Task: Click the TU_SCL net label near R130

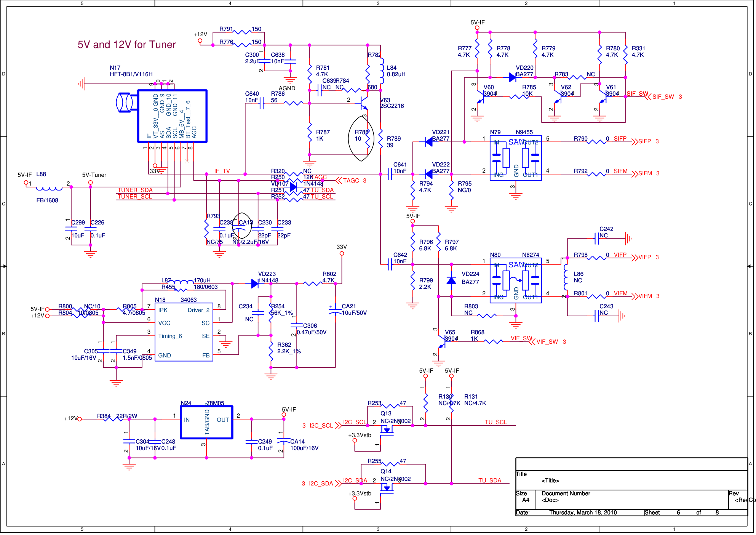Action: 496,422
